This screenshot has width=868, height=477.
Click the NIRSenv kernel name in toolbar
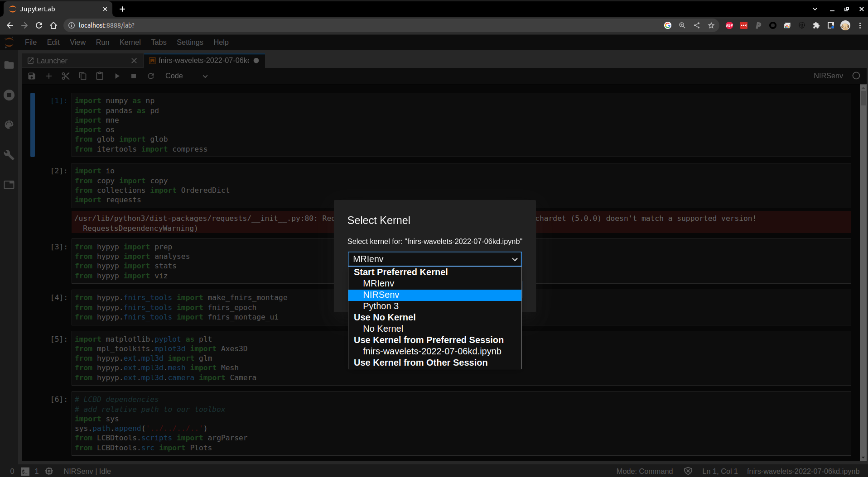[828, 76]
